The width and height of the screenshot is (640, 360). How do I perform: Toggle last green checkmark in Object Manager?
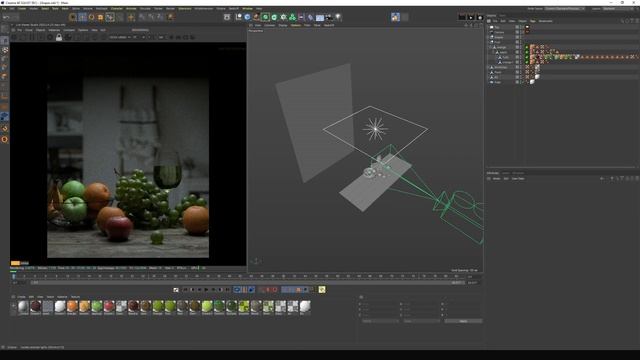coord(527,62)
